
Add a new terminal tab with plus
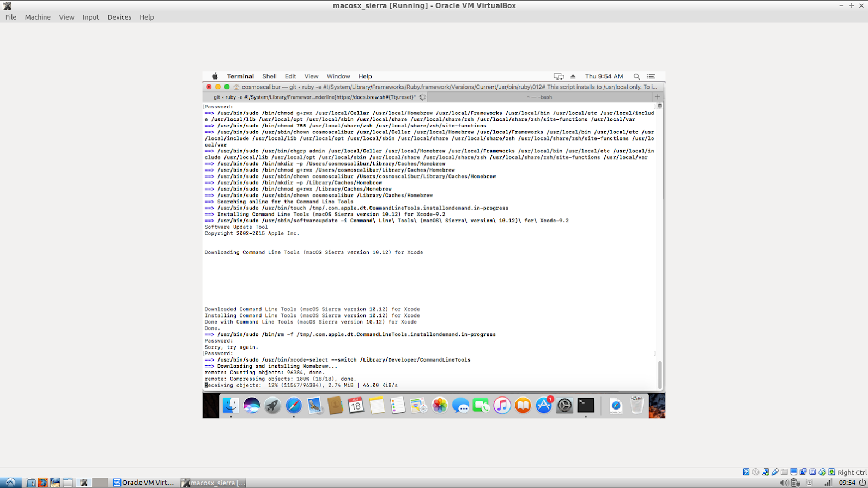click(658, 97)
